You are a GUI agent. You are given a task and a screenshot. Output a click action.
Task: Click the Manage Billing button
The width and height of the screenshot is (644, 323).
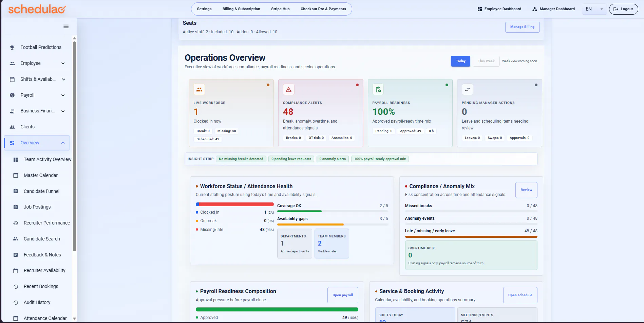[522, 27]
